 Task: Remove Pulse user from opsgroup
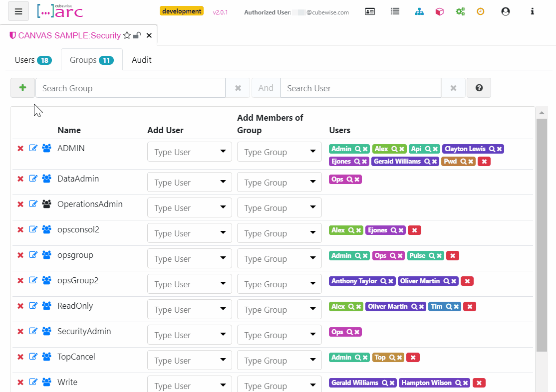439,256
